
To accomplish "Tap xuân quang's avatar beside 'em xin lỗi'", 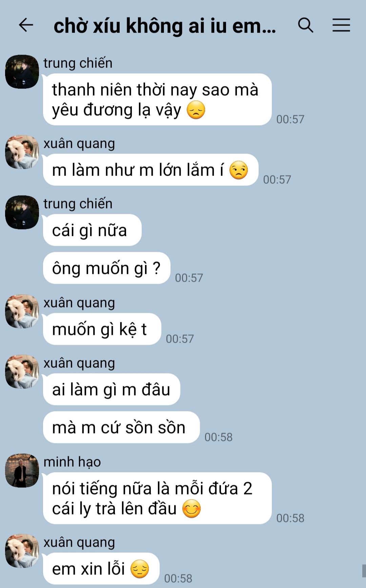I will coord(22,551).
